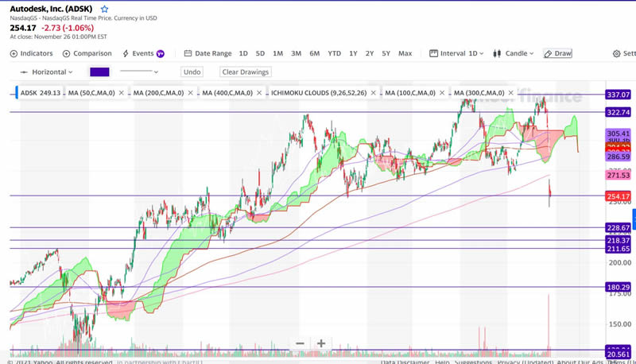Select the 6M range
The width and height of the screenshot is (636, 364).
click(315, 53)
